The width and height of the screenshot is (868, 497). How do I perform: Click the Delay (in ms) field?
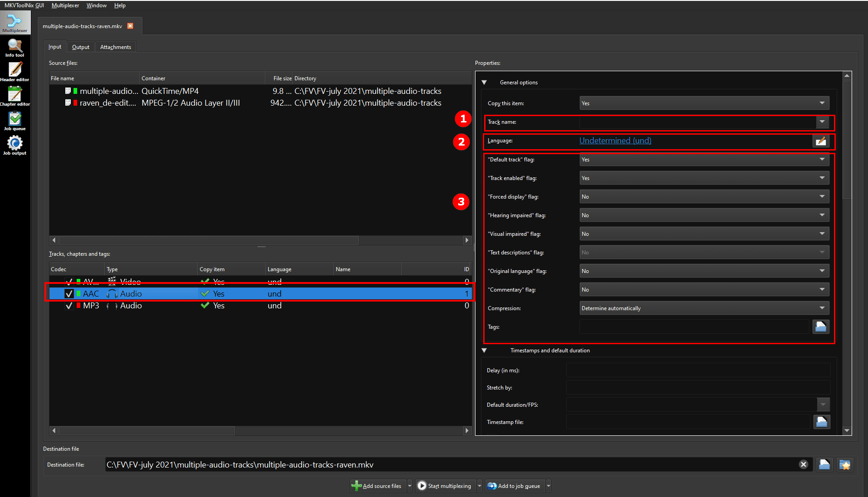pyautogui.click(x=698, y=370)
